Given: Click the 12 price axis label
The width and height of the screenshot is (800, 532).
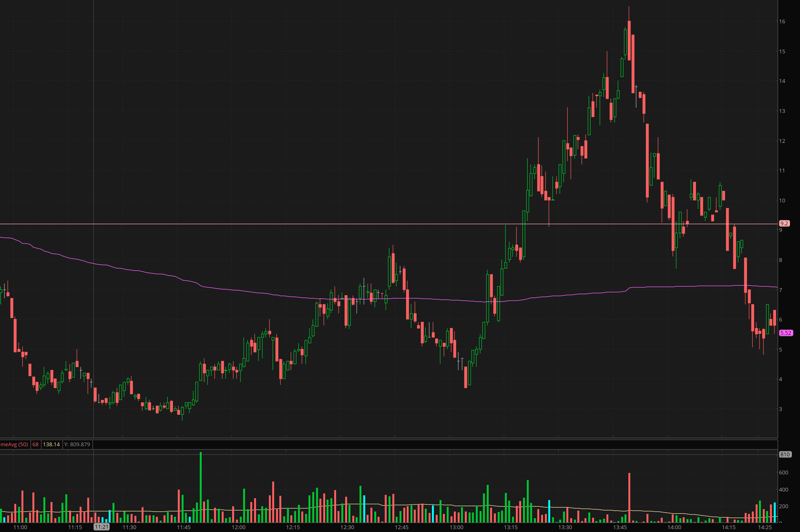Looking at the screenshot, I should pos(782,141).
